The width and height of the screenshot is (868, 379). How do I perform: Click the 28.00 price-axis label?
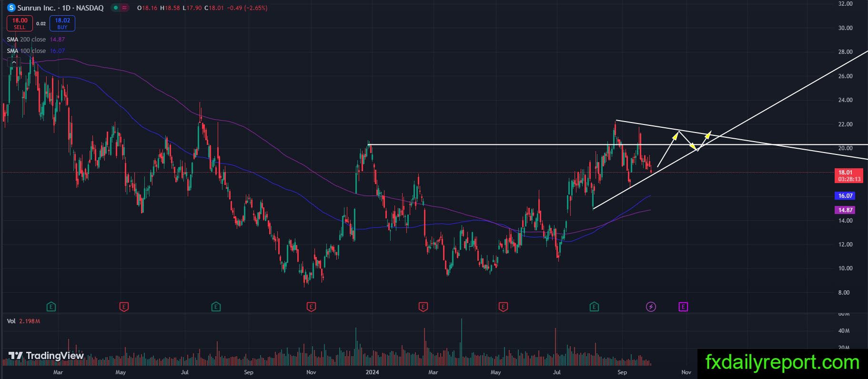pyautogui.click(x=845, y=52)
